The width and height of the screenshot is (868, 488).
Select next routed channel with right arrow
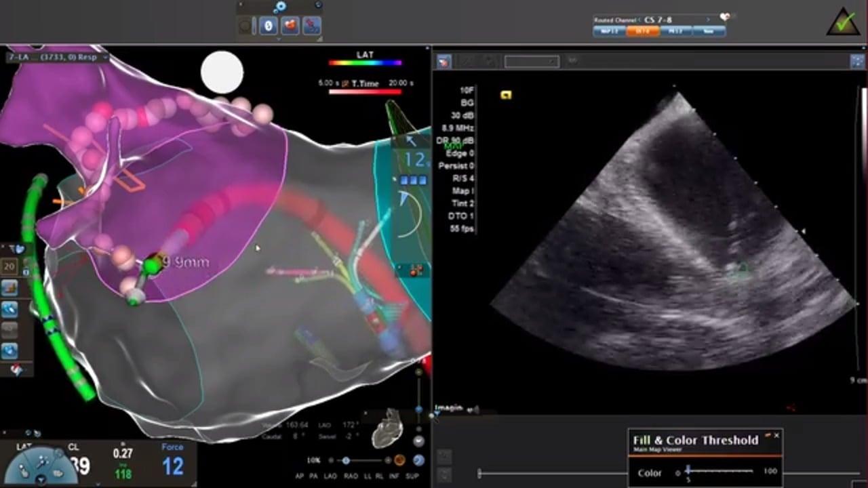[x=708, y=20]
